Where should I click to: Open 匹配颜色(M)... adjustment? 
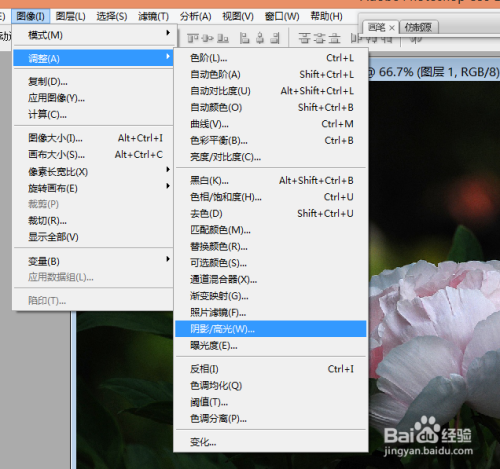(x=271, y=230)
